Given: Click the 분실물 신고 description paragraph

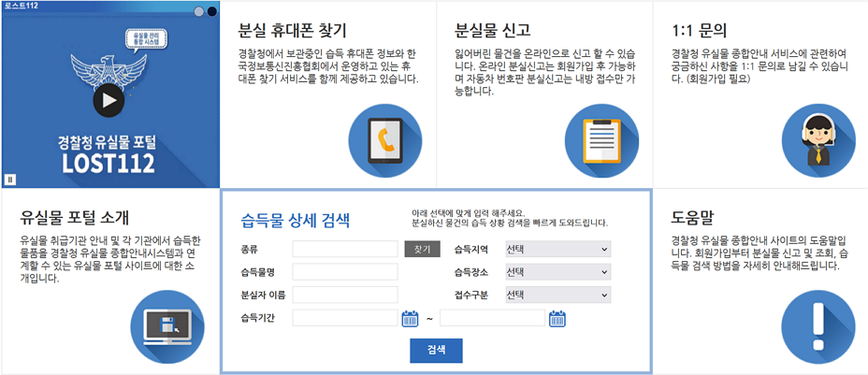Looking at the screenshot, I should 544,73.
